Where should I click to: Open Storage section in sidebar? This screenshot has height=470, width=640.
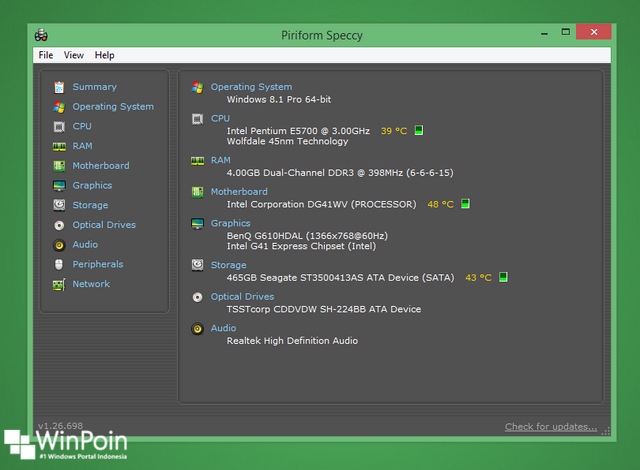[x=90, y=205]
